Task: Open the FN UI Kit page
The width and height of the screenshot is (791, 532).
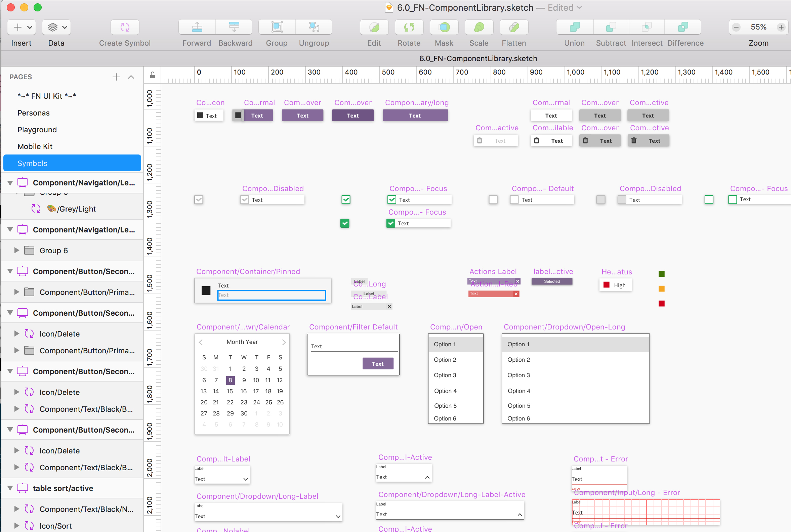Action: click(x=46, y=96)
